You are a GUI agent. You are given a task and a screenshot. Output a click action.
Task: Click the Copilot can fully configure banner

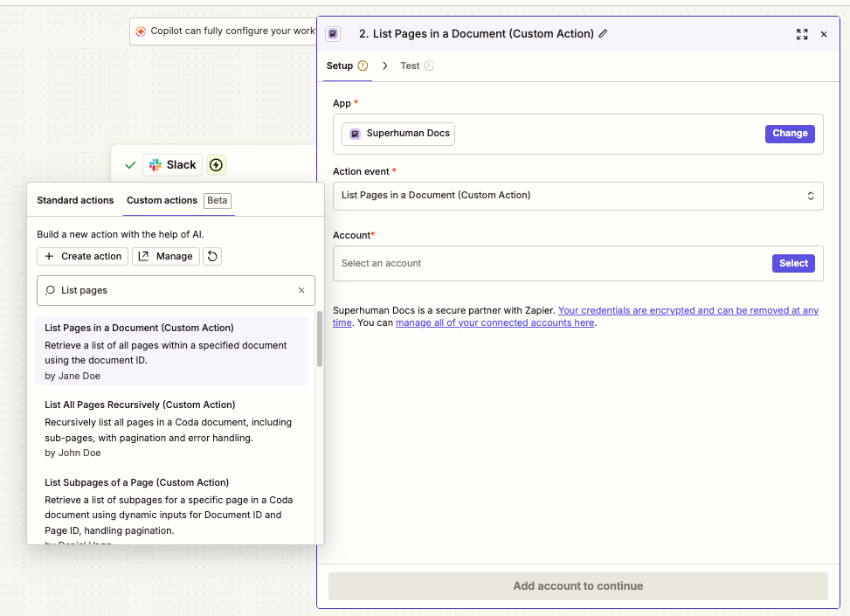[224, 31]
